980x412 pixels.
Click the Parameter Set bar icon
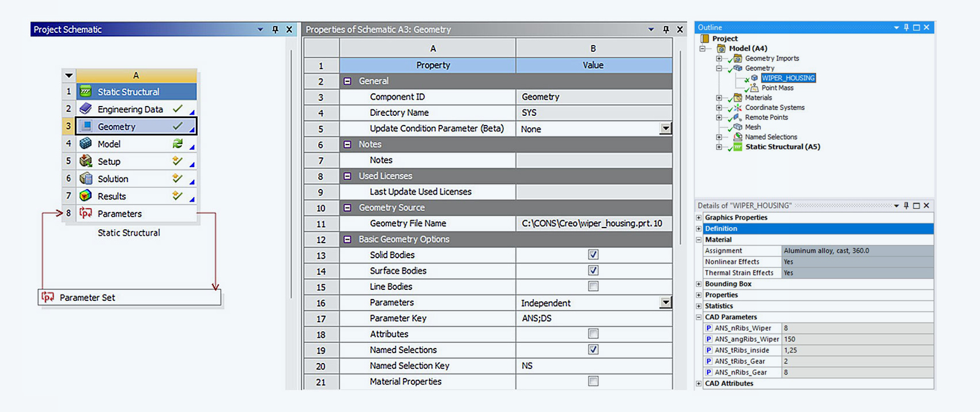point(48,297)
